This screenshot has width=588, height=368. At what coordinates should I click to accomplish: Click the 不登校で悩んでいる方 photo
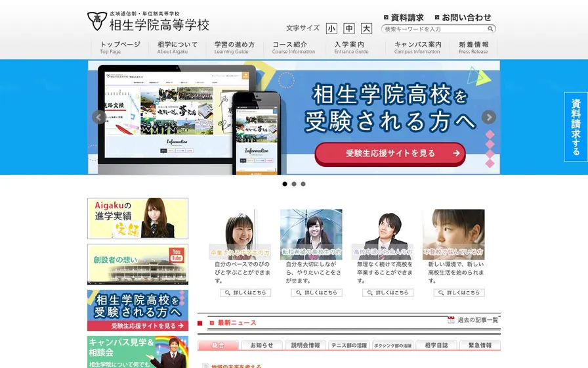click(453, 235)
